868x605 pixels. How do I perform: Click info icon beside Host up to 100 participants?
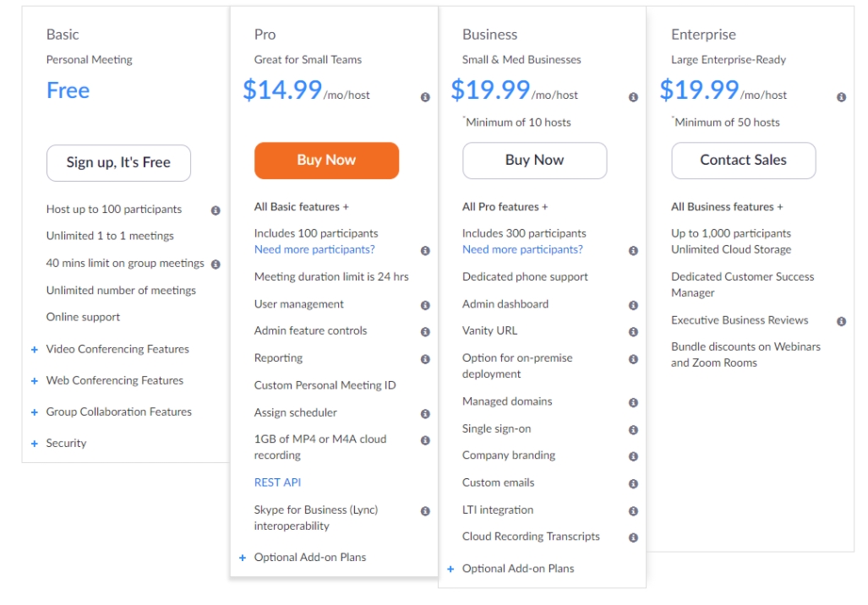[x=216, y=210]
